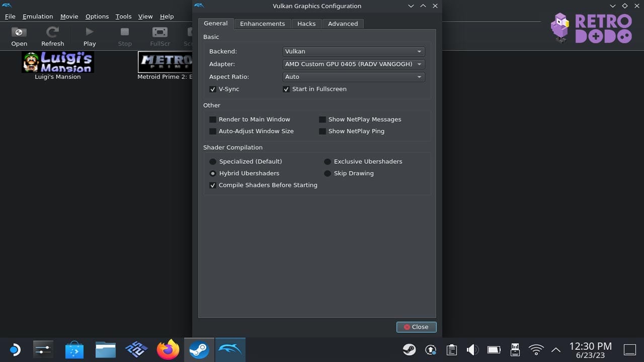The width and height of the screenshot is (644, 362).
Task: Open the Dolphin file manager folder icon
Action: (x=106, y=349)
